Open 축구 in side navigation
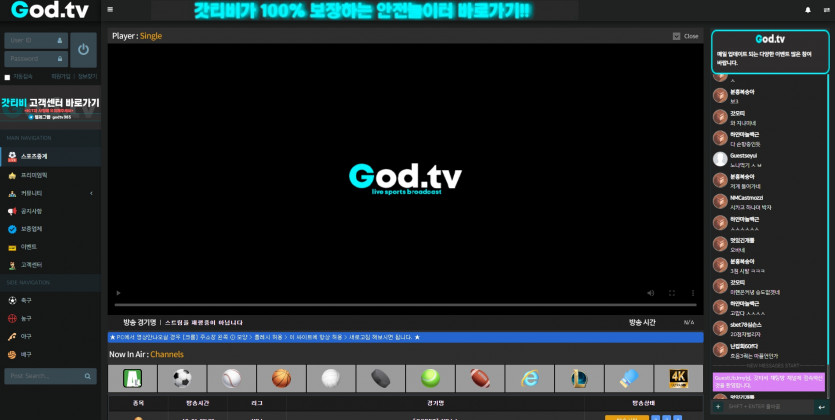 point(51,301)
